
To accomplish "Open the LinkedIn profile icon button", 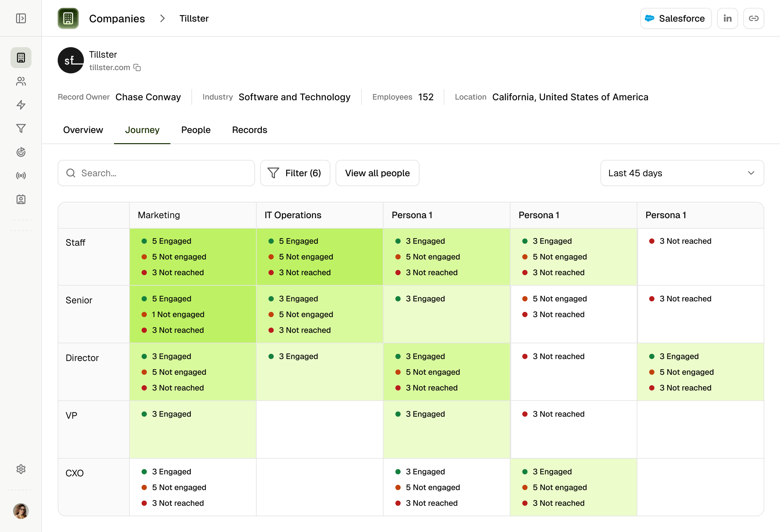I will pos(727,18).
